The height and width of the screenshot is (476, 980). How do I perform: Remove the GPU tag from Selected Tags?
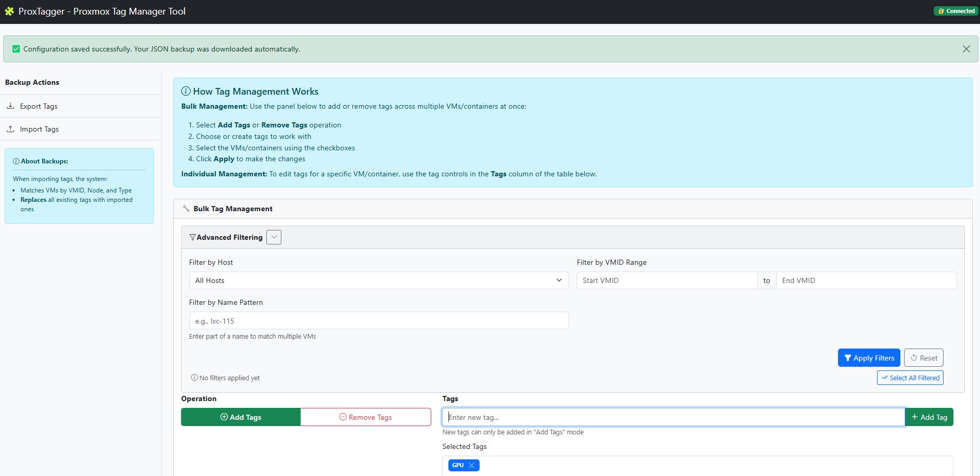[x=471, y=465]
